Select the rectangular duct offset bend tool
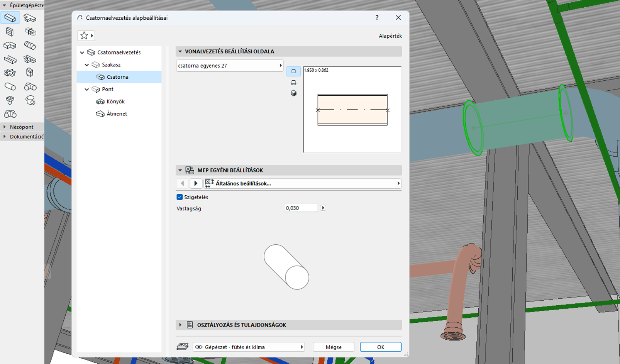Image resolution: width=620 pixels, height=364 pixels. tap(10, 46)
